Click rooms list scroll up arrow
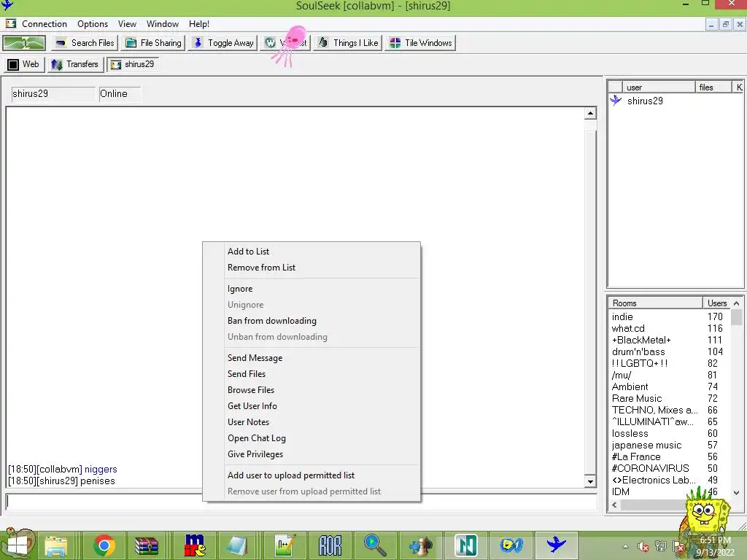 (x=737, y=303)
